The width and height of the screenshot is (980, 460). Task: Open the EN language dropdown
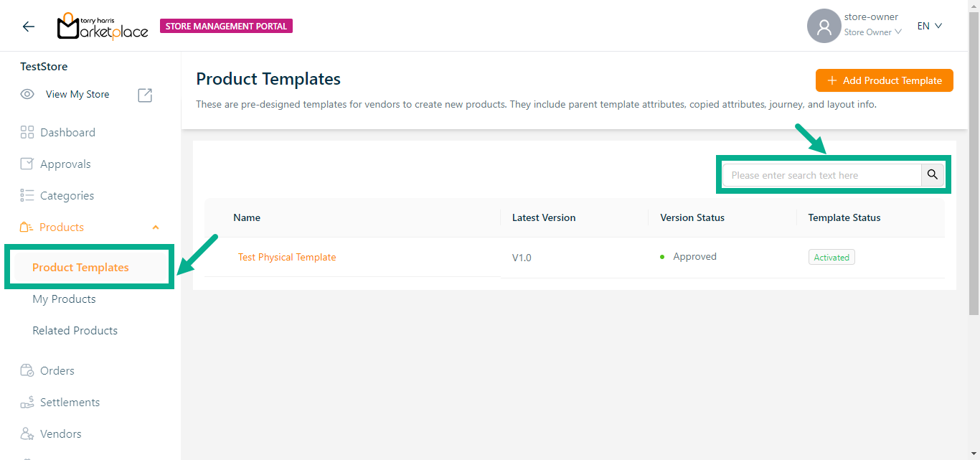click(930, 26)
